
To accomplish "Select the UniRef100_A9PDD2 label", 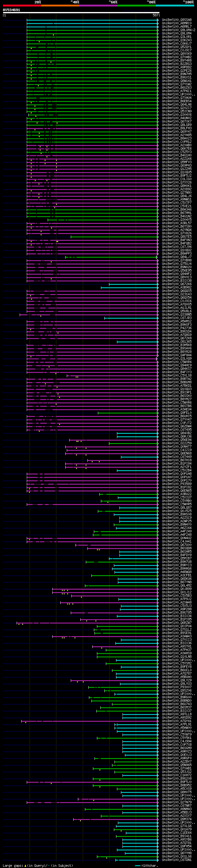I will tap(177, 67).
